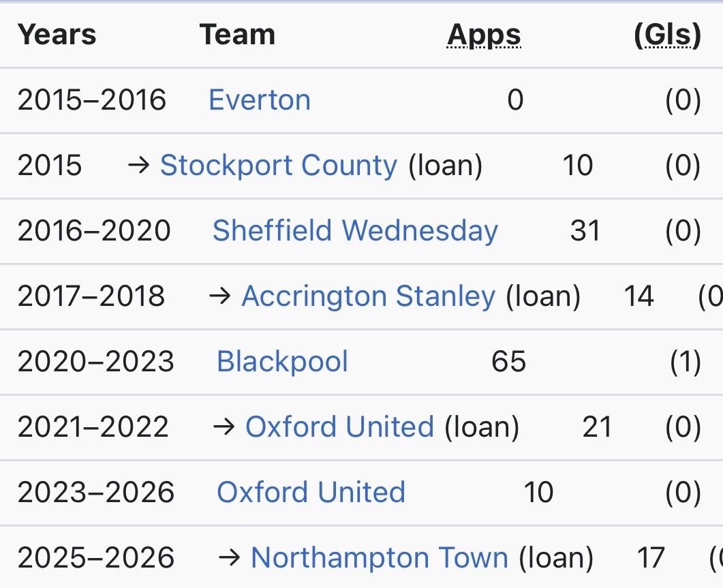
Task: Click the loan arrow before Northampton Town
Action: coord(229,559)
